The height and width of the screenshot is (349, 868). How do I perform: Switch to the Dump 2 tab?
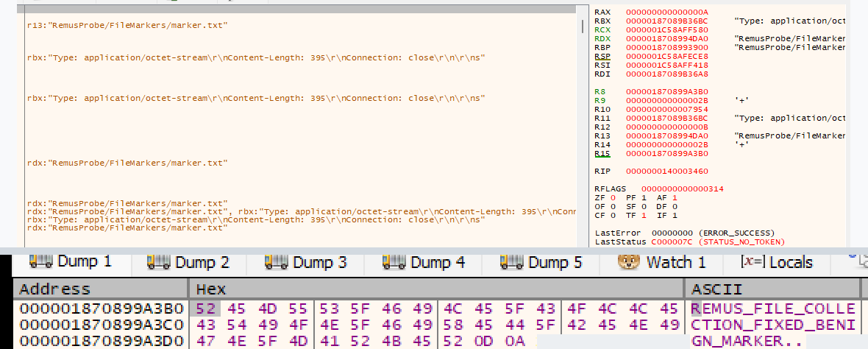coord(189,262)
